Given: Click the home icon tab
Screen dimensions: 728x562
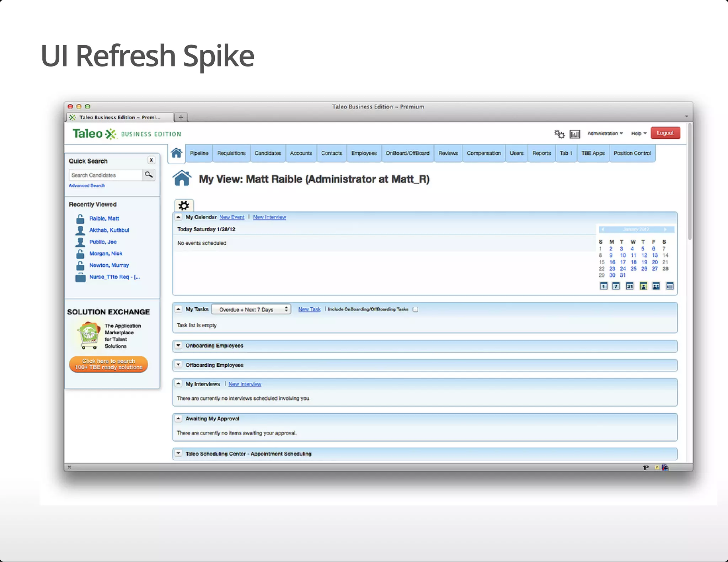Looking at the screenshot, I should click(176, 153).
